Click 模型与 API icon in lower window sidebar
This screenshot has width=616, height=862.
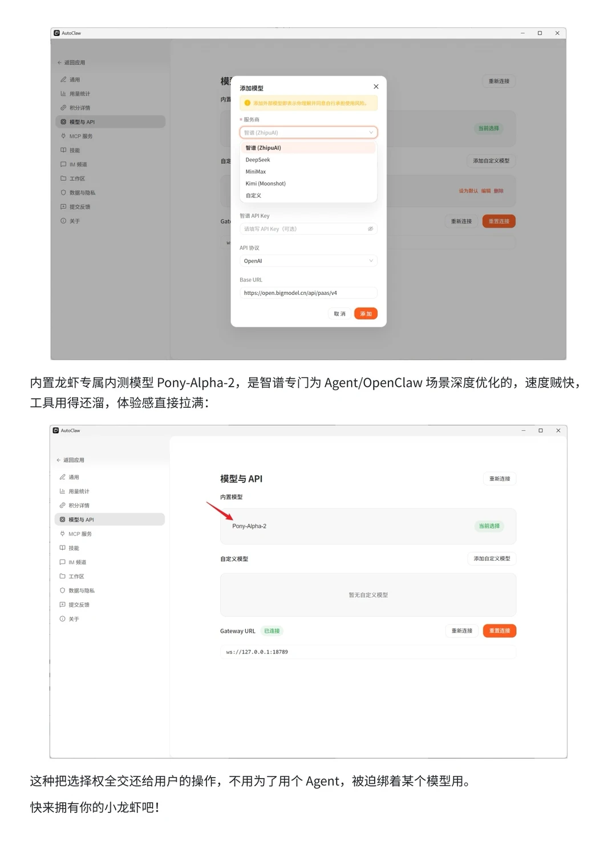63,520
